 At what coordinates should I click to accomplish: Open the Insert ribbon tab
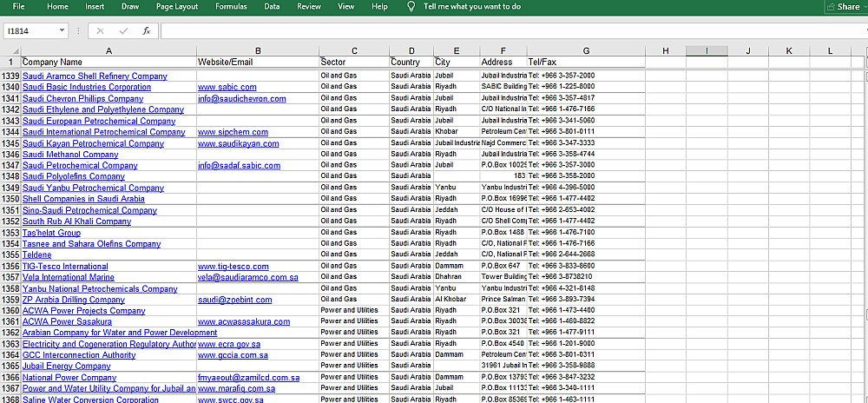(95, 7)
